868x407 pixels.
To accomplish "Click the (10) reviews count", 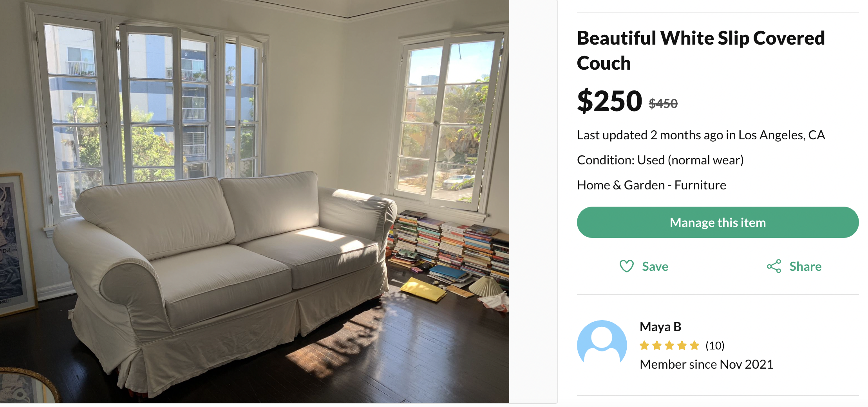I will click(x=715, y=346).
